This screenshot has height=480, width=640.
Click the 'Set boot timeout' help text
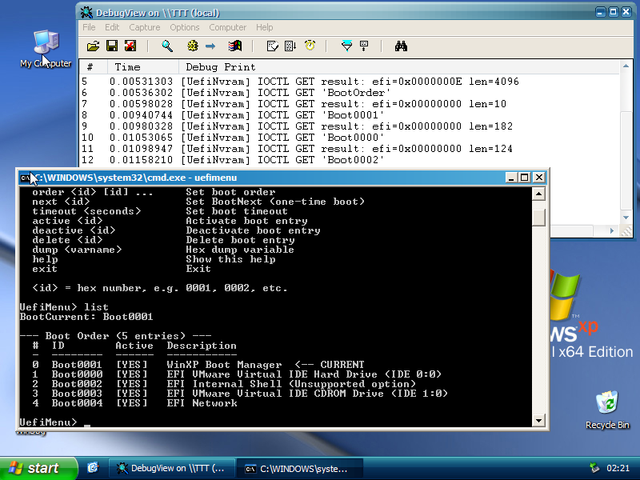237,211
